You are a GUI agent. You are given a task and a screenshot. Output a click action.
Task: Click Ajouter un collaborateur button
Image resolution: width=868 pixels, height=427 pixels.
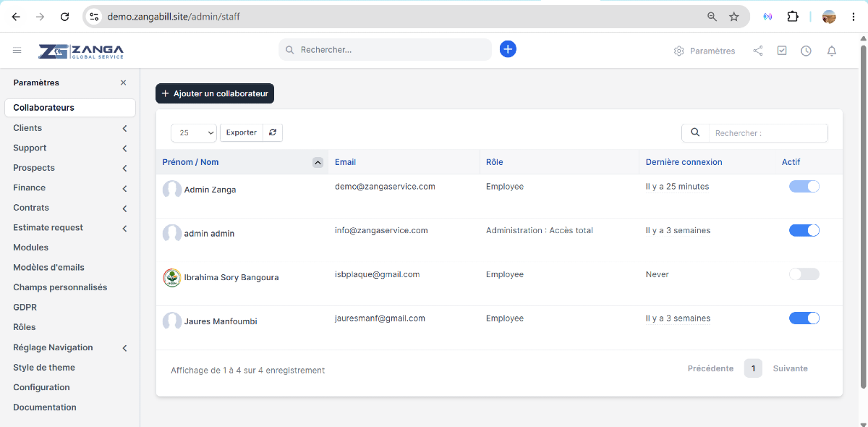pyautogui.click(x=215, y=93)
